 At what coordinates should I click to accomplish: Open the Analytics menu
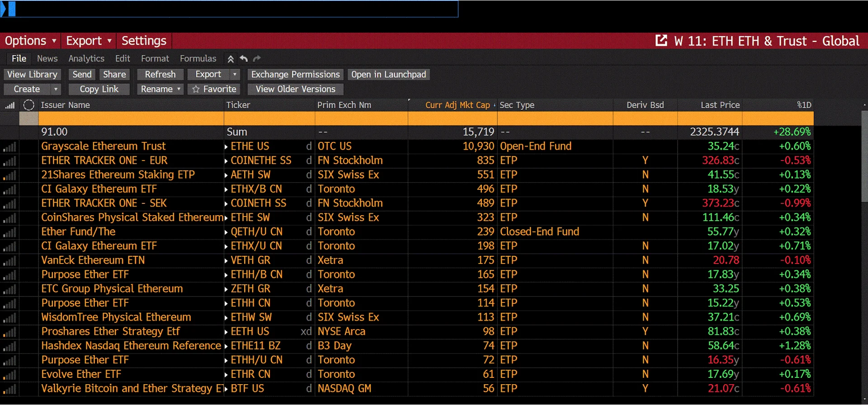pos(86,59)
